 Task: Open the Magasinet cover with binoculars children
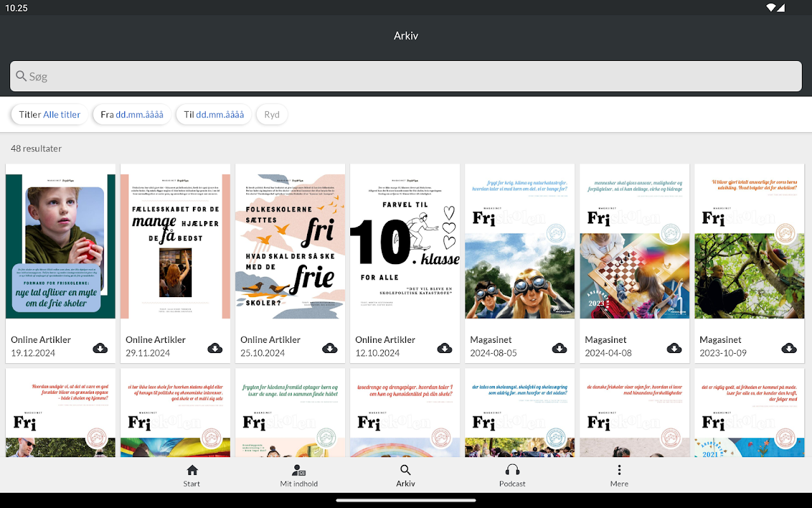(x=520, y=246)
